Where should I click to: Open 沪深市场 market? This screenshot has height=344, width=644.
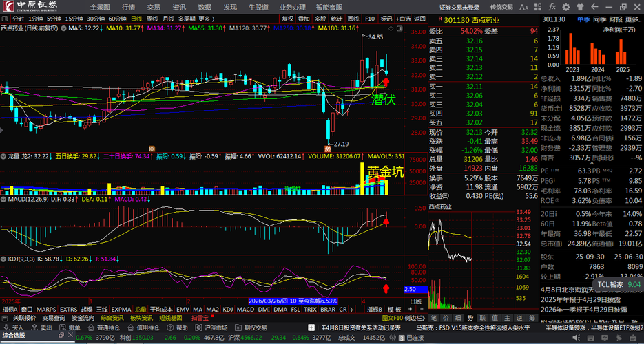pos(211,327)
